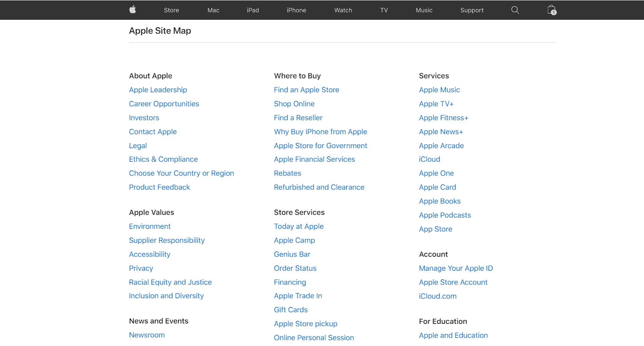Open Accessibility link under Apple Values
Screen dimensions: 644x346
(150, 254)
